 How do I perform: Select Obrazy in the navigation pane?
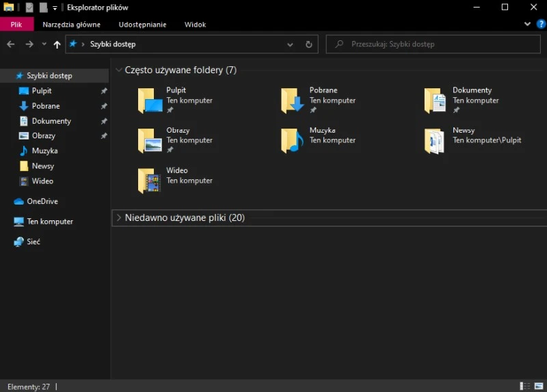click(43, 135)
